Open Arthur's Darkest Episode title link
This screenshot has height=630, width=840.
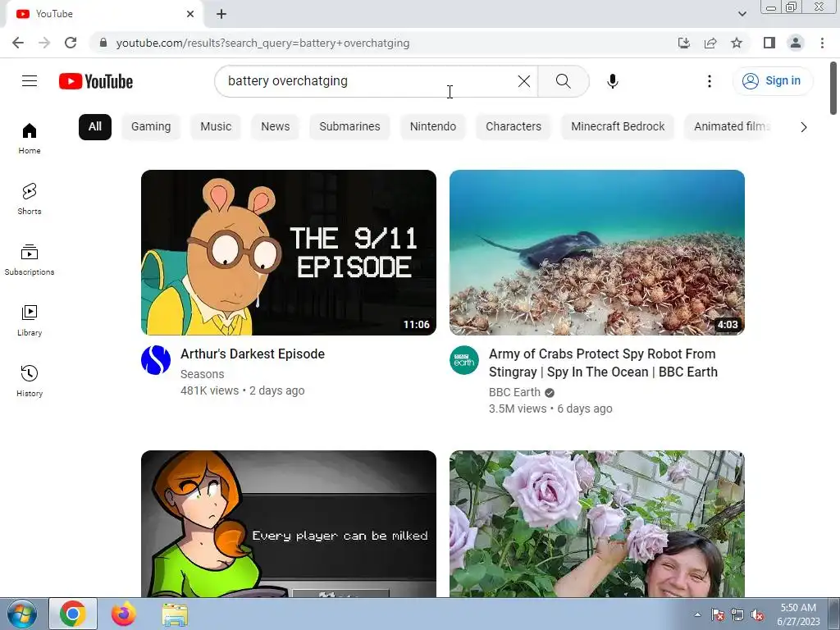pyautogui.click(x=253, y=354)
